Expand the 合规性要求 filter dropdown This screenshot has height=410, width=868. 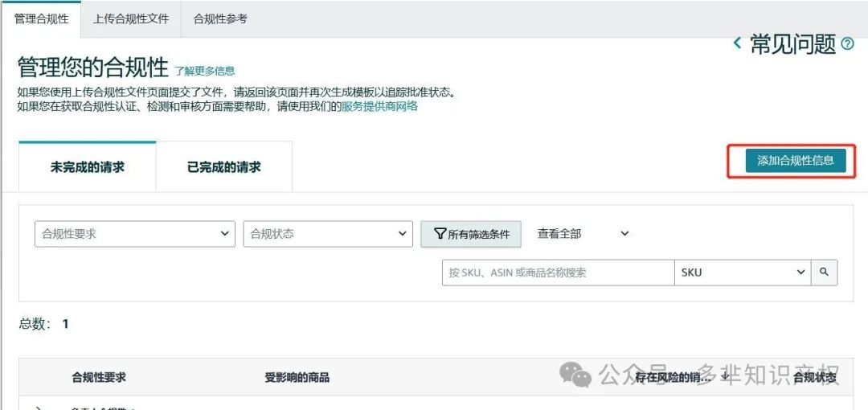click(x=135, y=234)
